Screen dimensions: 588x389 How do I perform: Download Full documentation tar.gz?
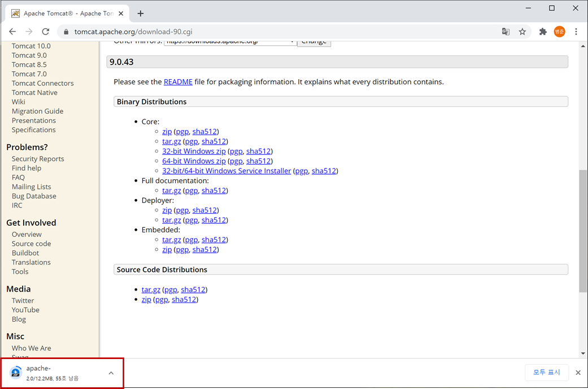(171, 191)
